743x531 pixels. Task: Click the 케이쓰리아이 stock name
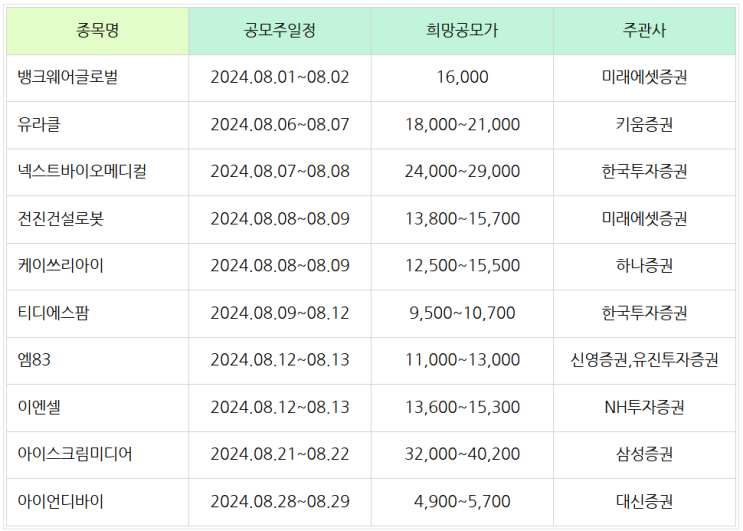(x=61, y=265)
